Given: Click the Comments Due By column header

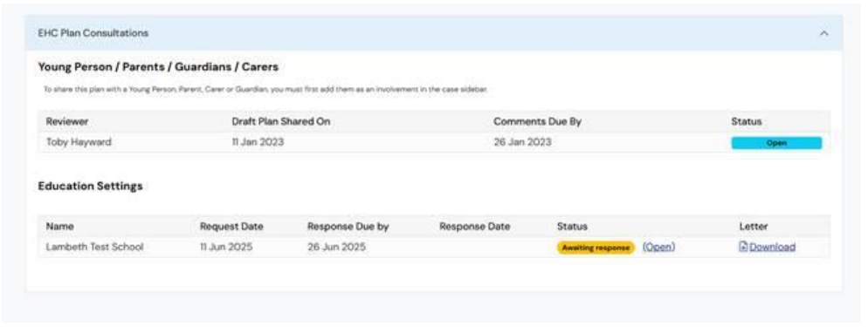Looking at the screenshot, I should coord(537,121).
